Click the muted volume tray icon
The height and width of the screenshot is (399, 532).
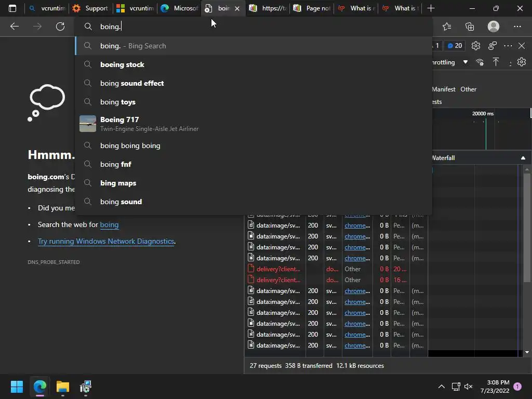tap(469, 387)
